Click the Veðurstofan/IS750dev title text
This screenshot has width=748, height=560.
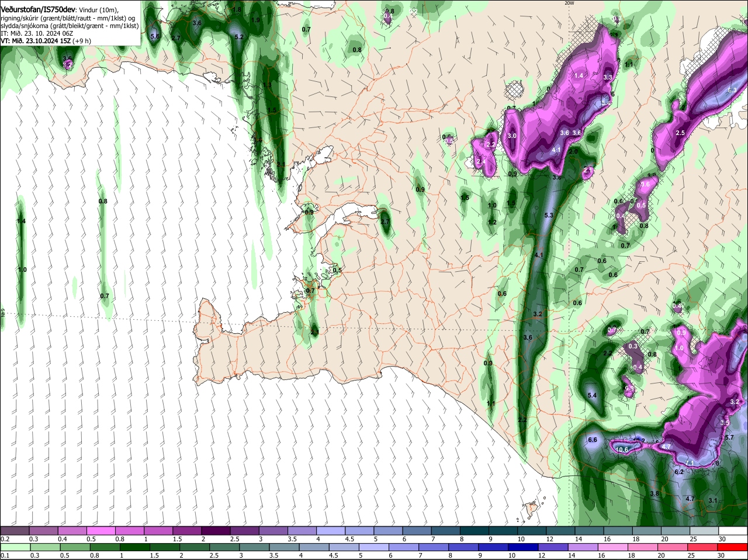point(38,9)
